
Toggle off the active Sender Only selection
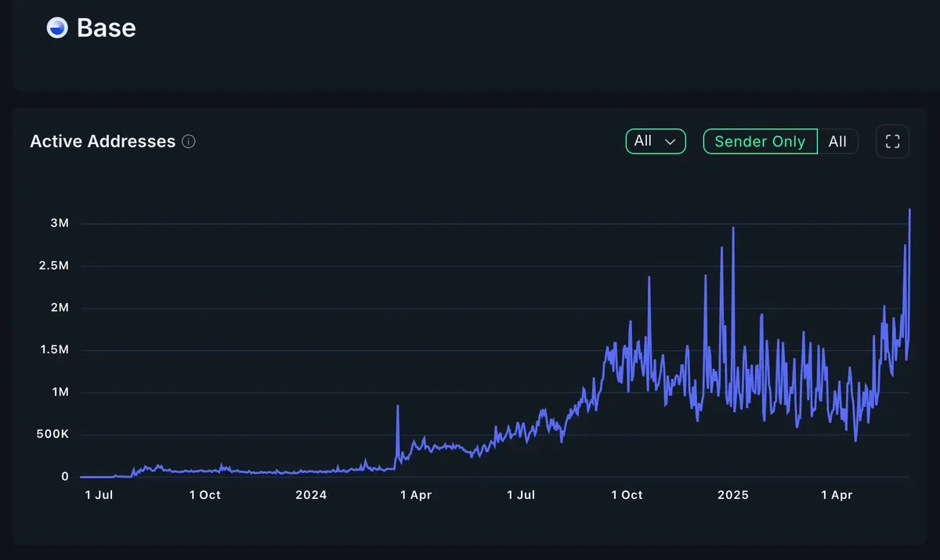(759, 141)
